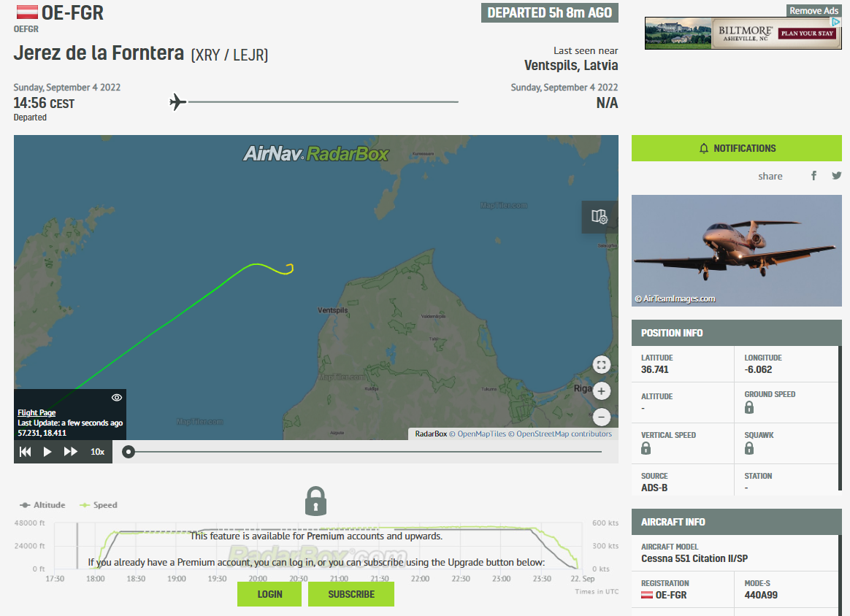
Task: Click the DEPARTED 5h 8m AGO badge
Action: tap(550, 13)
